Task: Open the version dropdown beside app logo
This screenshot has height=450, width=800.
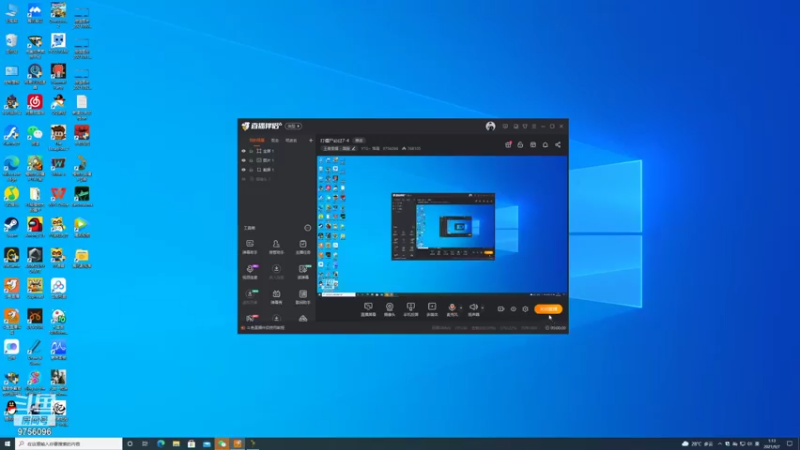Action: (x=293, y=126)
